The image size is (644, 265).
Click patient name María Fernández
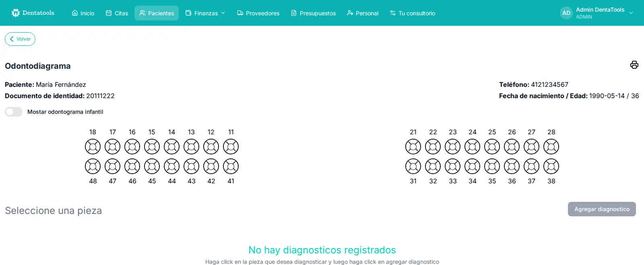tap(61, 84)
